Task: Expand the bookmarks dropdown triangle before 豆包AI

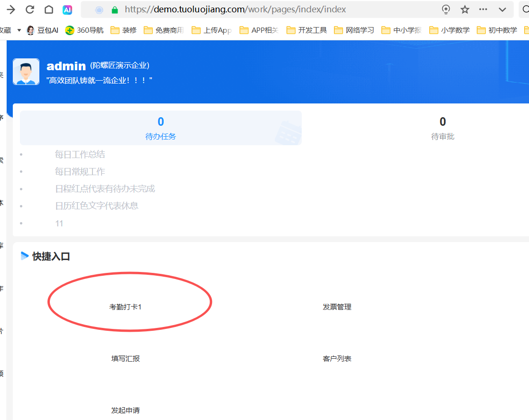Action: coord(19,30)
